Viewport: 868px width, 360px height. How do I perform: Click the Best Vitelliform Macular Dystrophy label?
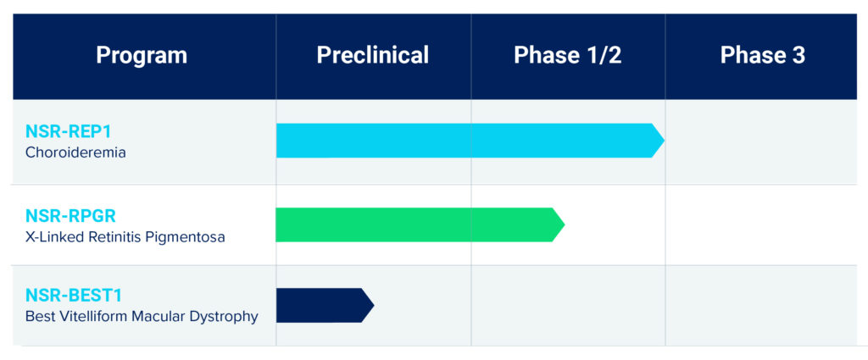142,317
